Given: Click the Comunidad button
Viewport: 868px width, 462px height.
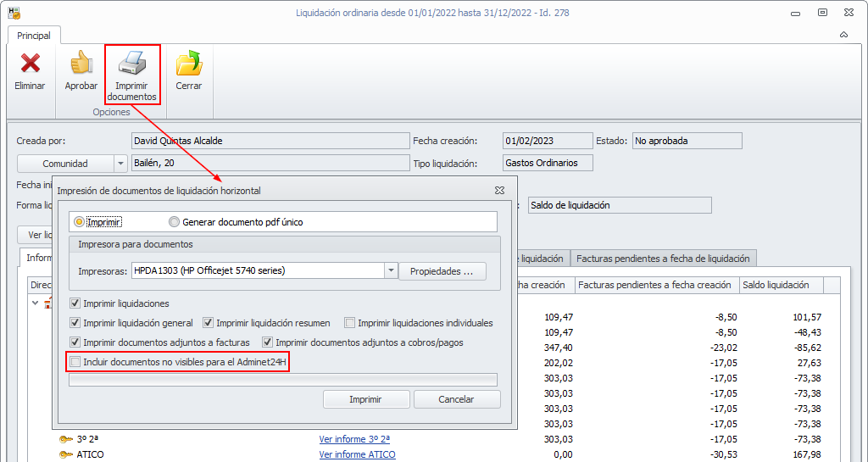Looking at the screenshot, I should pyautogui.click(x=66, y=164).
